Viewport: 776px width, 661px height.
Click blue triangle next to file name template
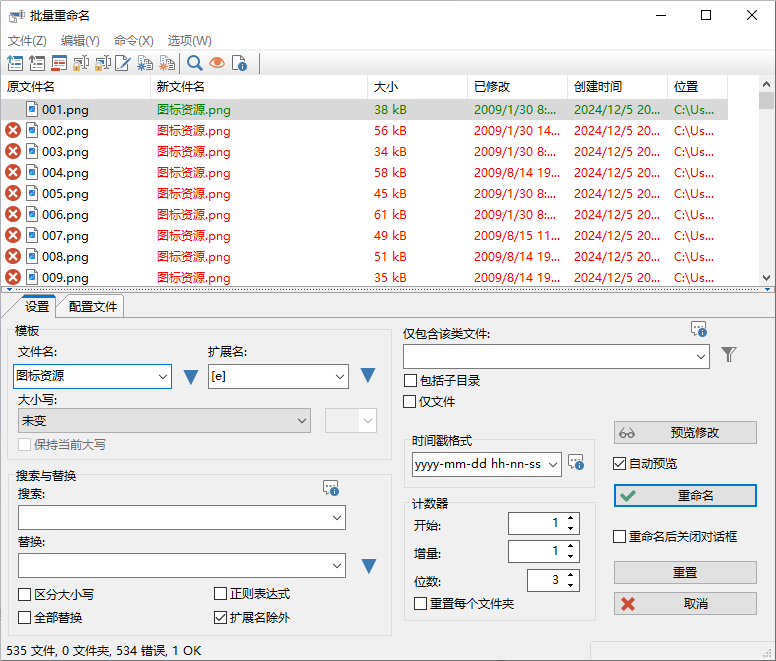click(x=191, y=377)
